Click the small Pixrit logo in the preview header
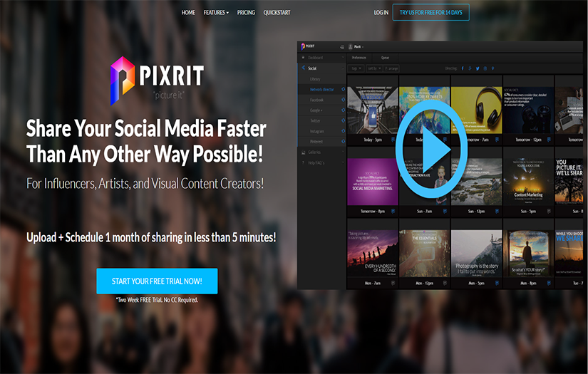Screen dimensions: 588x374 pos(307,46)
